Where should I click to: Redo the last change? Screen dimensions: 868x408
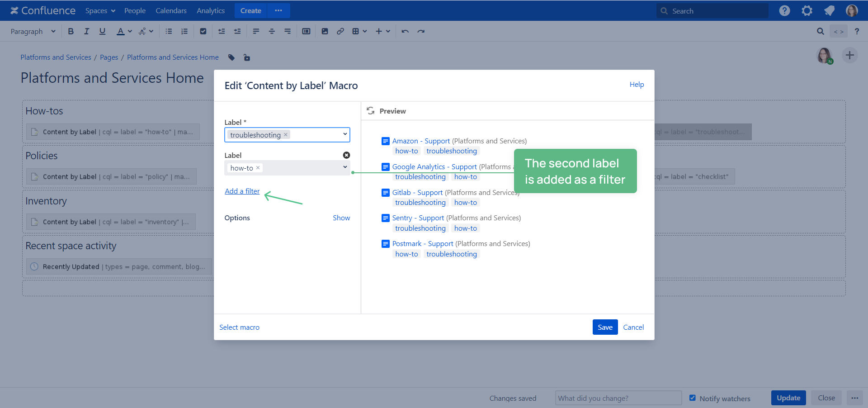click(421, 31)
